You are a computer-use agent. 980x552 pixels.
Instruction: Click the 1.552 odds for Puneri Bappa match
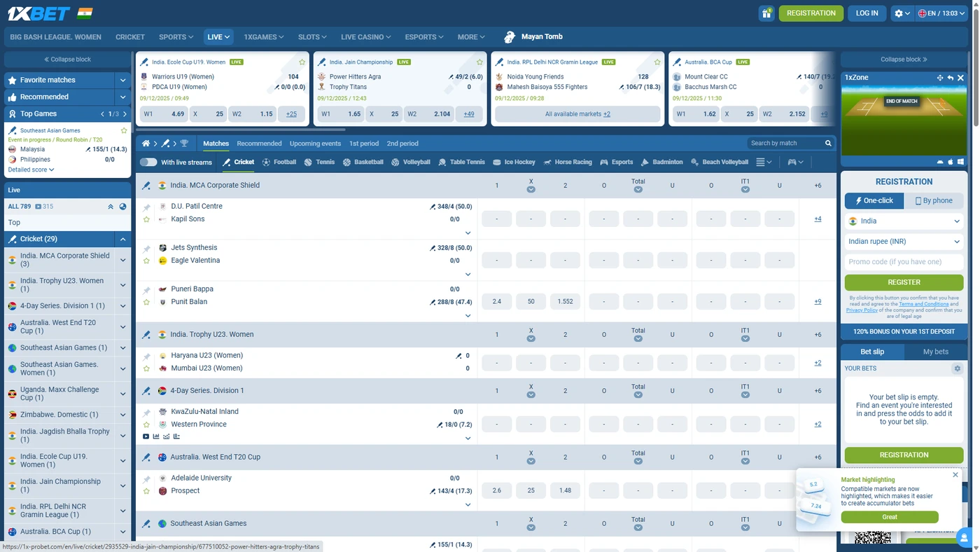pyautogui.click(x=565, y=301)
